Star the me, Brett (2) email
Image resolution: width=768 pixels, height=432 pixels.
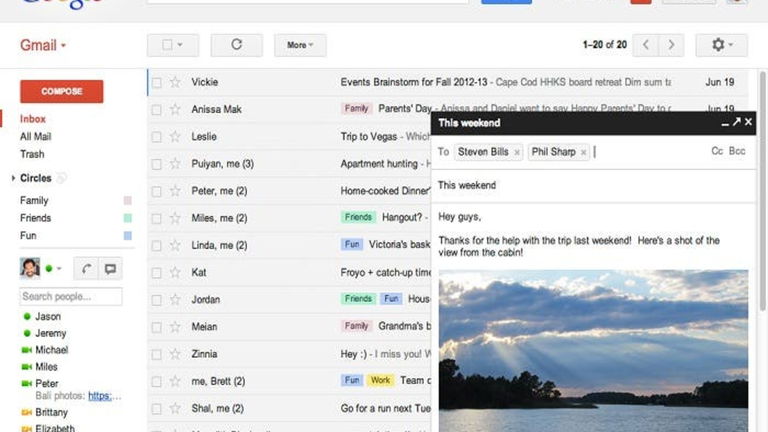click(x=175, y=381)
